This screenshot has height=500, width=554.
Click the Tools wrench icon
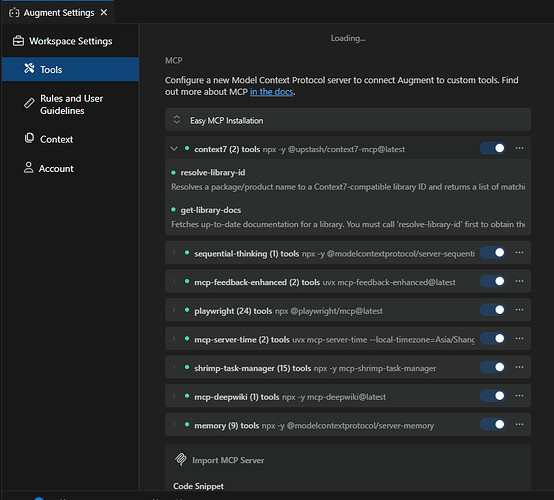pyautogui.click(x=29, y=69)
